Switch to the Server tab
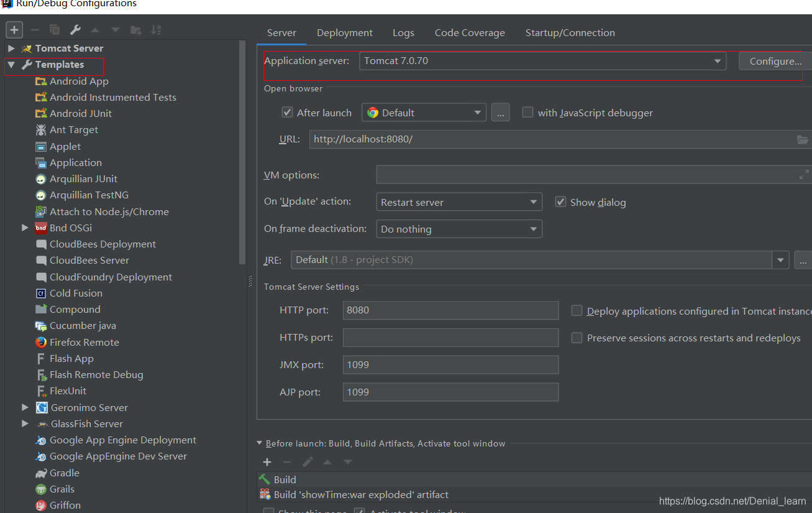 [x=281, y=33]
